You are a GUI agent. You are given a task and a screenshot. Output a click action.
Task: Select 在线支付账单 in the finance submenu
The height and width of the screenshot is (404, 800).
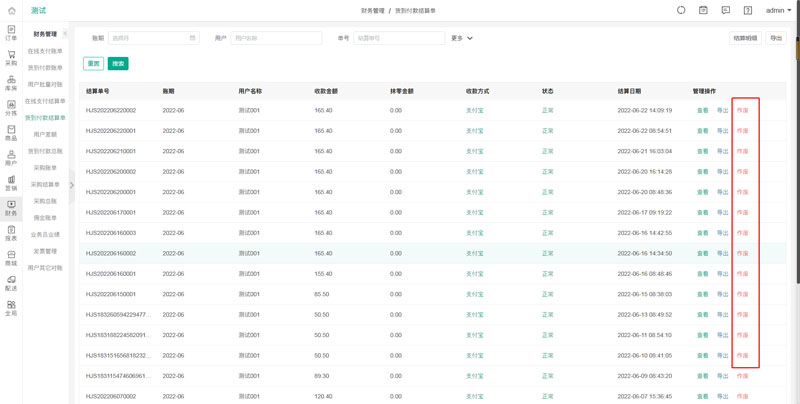(x=45, y=51)
